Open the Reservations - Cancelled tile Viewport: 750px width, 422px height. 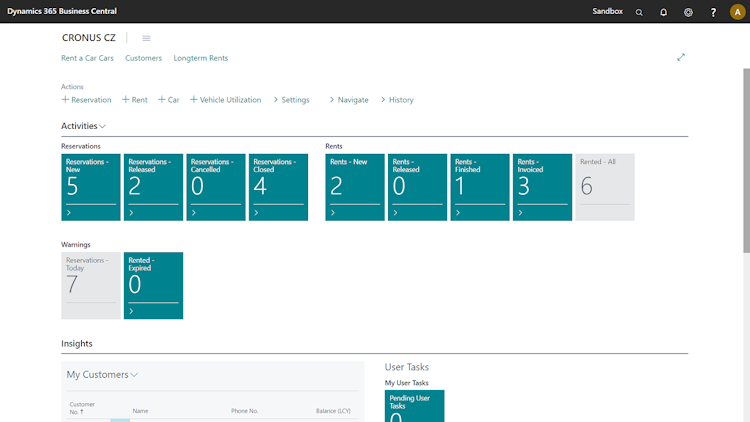click(216, 187)
